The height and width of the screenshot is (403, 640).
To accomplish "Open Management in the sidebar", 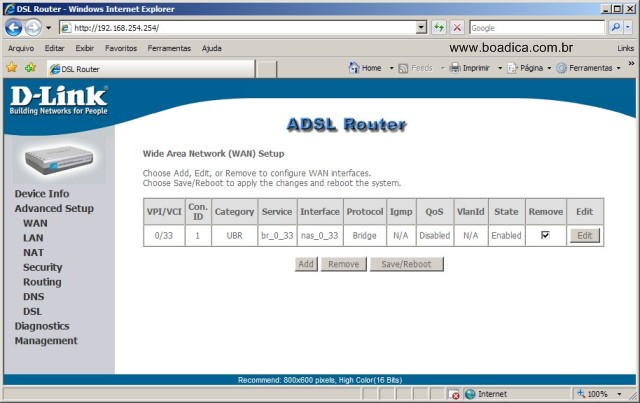I will [x=46, y=341].
